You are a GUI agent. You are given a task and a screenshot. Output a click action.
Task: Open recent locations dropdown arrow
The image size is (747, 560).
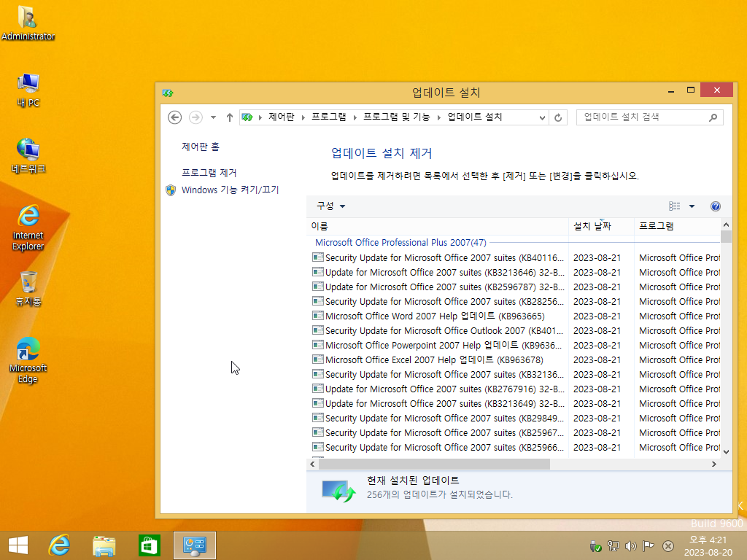coord(214,117)
